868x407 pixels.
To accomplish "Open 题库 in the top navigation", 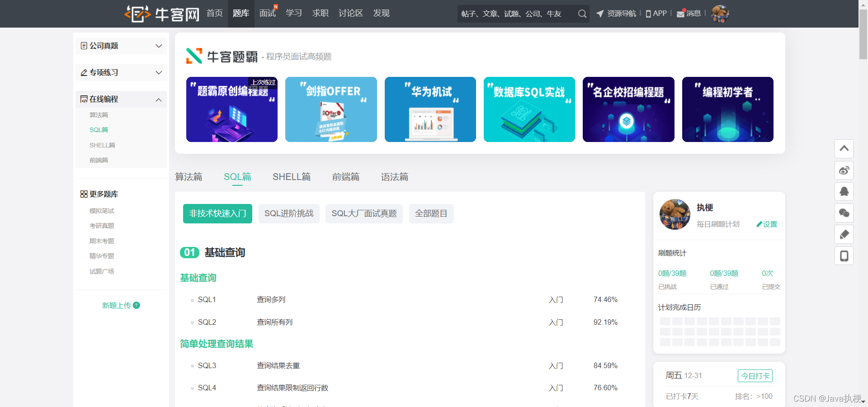I will [241, 13].
